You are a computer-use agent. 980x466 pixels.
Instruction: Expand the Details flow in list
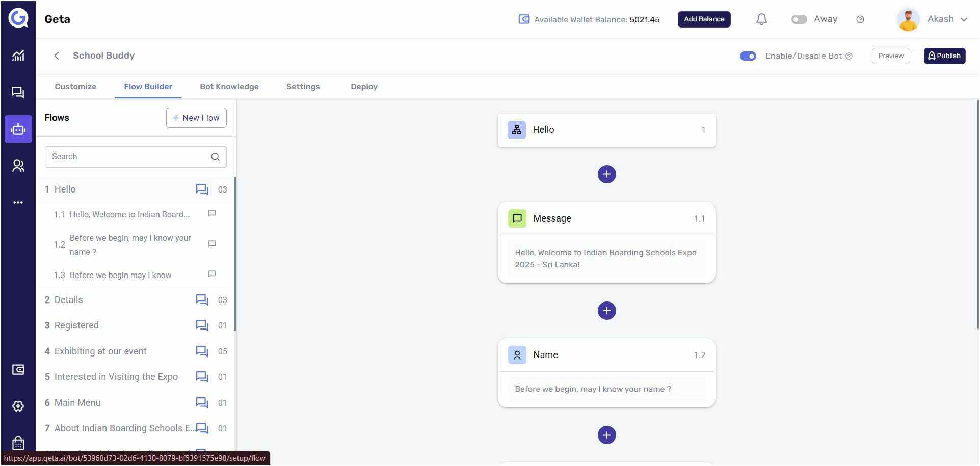pos(136,300)
